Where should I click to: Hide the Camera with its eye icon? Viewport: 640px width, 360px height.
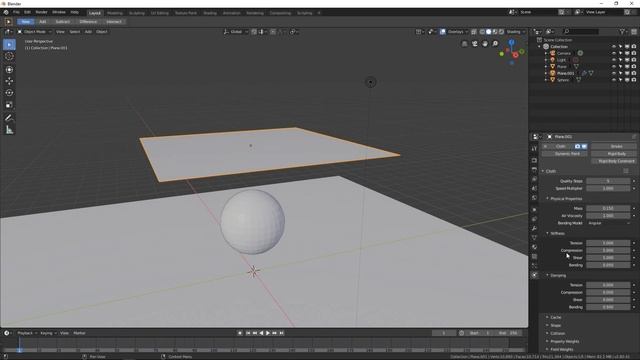click(x=613, y=53)
